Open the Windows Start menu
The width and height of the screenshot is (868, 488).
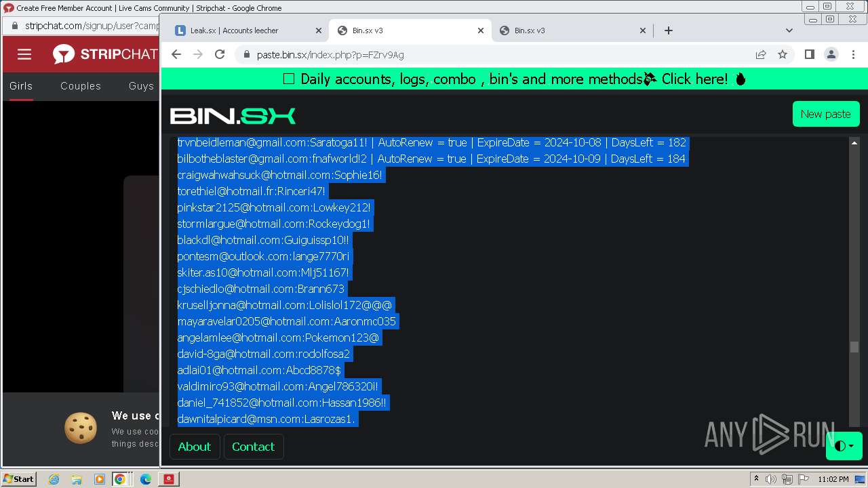point(18,479)
